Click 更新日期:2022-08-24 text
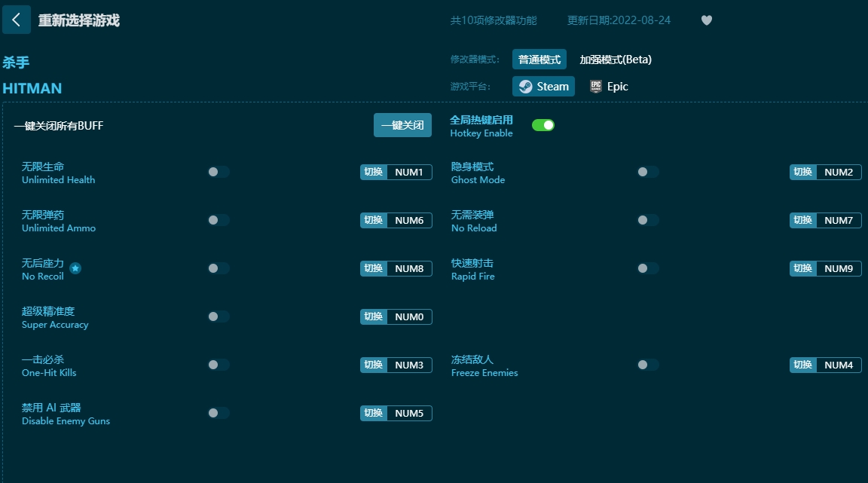 619,20
